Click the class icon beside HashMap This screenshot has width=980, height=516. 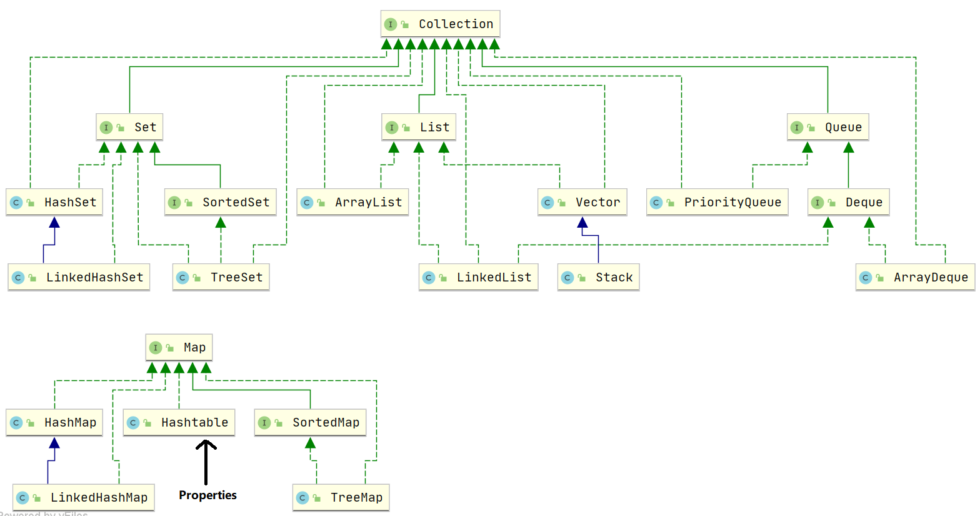pos(16,423)
